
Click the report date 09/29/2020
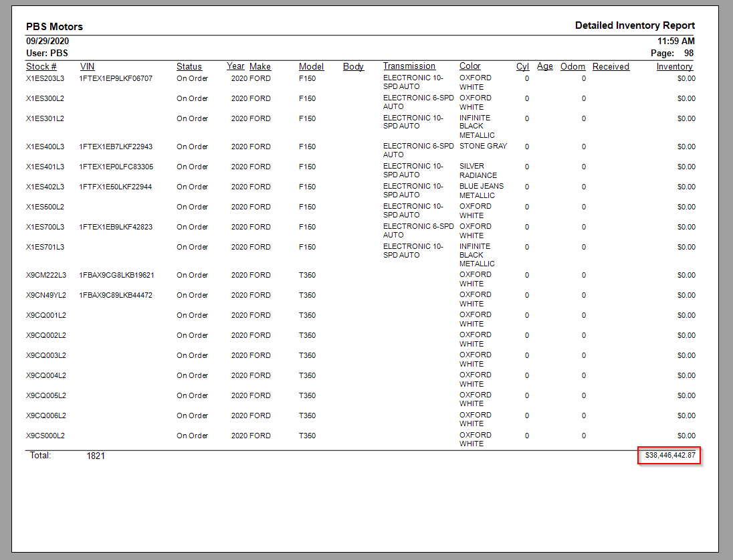[47, 41]
